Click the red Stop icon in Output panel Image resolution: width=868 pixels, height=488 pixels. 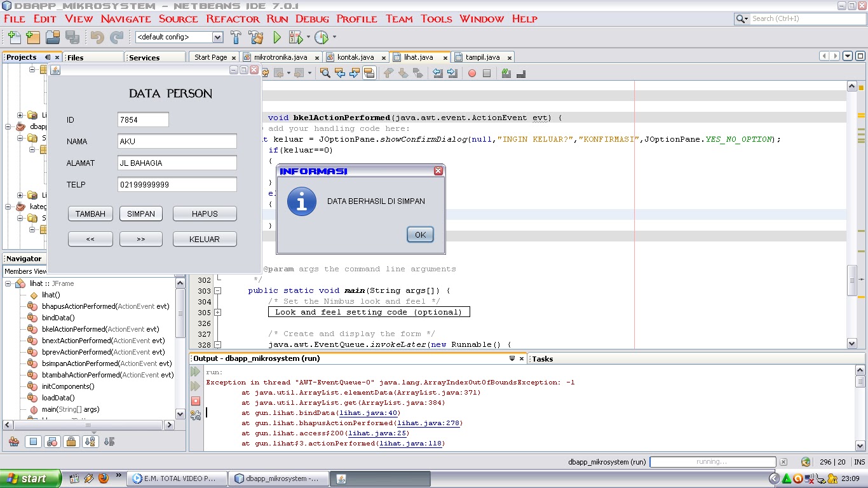click(x=196, y=401)
